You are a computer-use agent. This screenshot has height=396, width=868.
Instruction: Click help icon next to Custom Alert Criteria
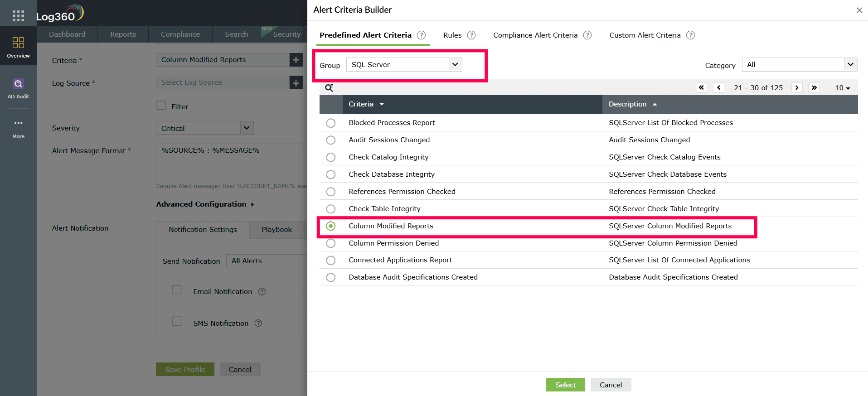pos(690,35)
